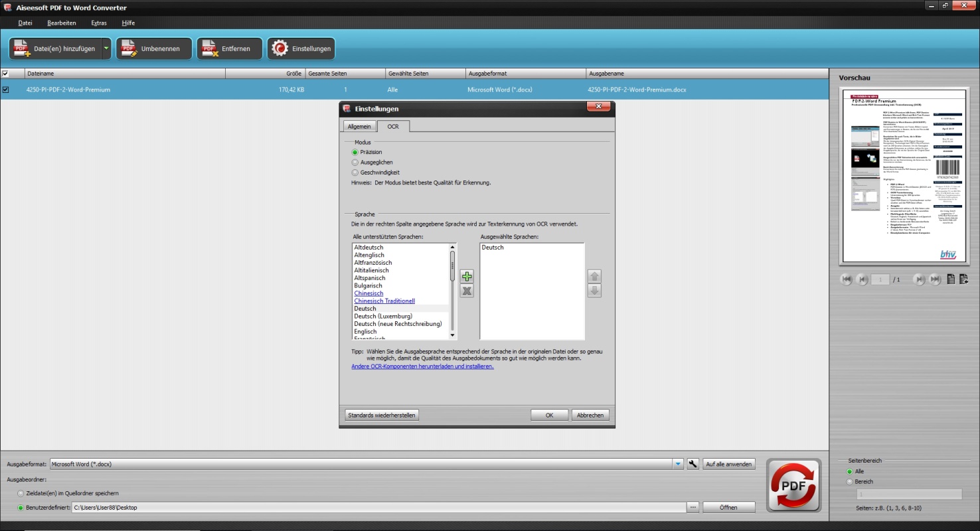Click Standards wiederherstellen button

[x=382, y=415]
